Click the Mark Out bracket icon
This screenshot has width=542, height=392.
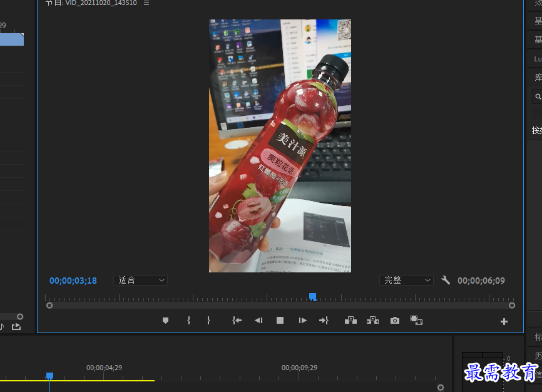click(208, 321)
